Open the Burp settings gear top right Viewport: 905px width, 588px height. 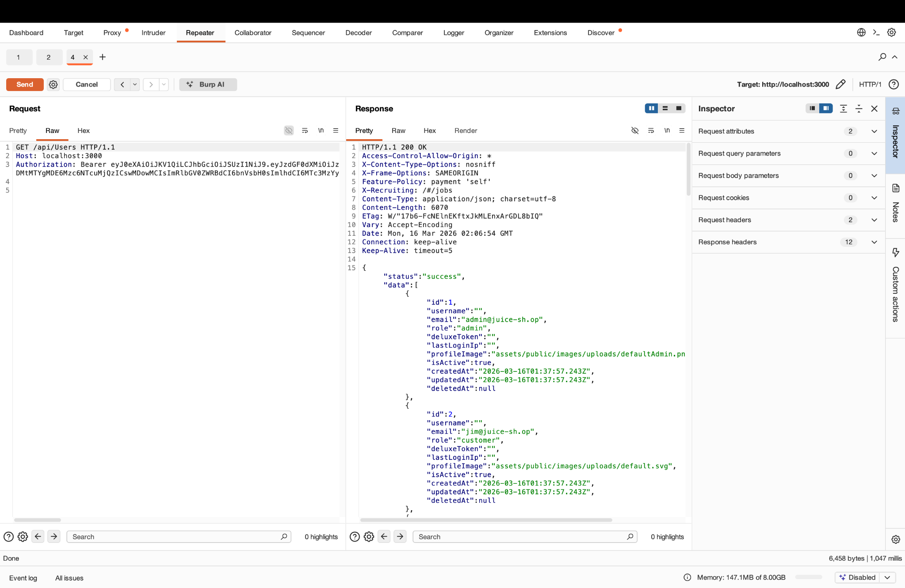pos(891,32)
